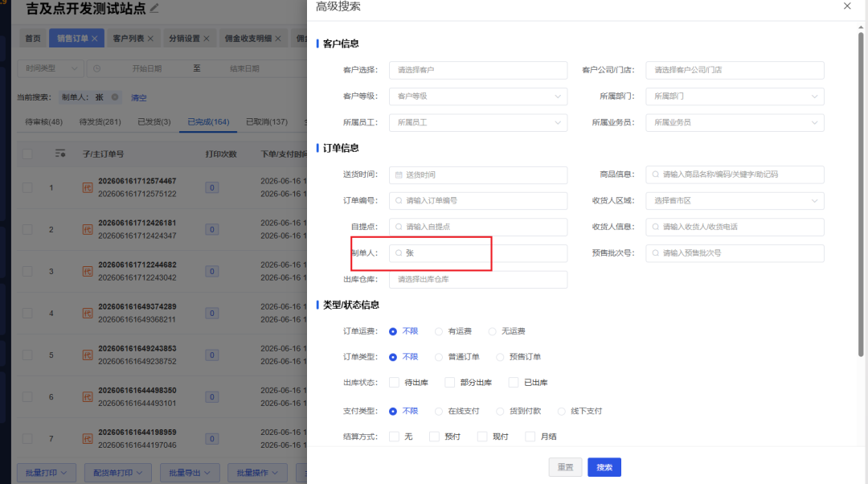Click the 代 order icon in row 2
Viewport: 868px width, 484px height.
tap(88, 229)
